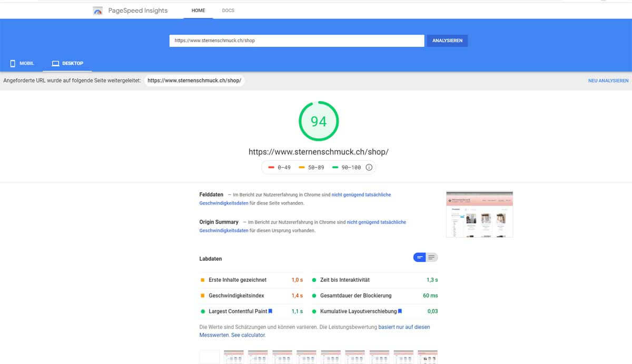Click the Labdaten heading

[x=211, y=259]
